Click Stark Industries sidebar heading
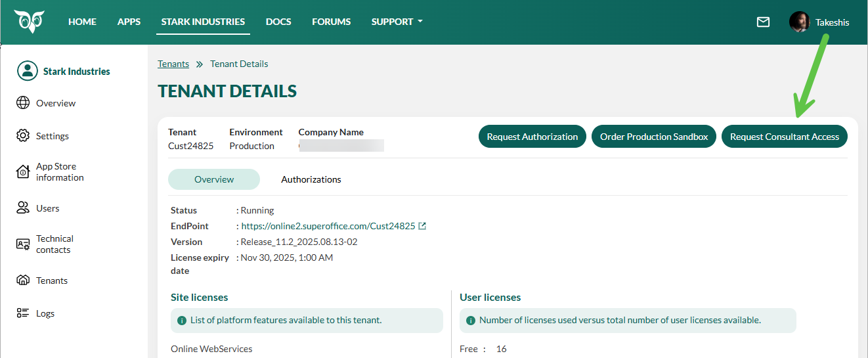The width and height of the screenshot is (868, 358). point(77,71)
